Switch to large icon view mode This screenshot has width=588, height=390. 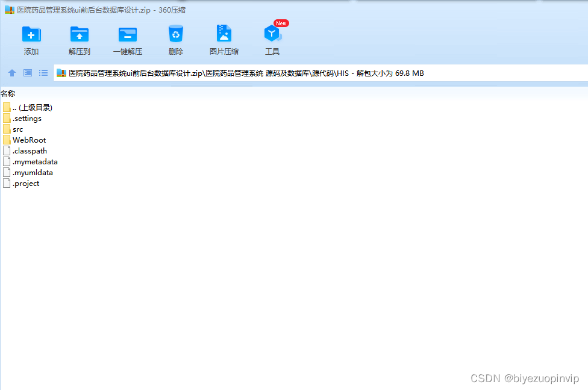click(x=27, y=73)
